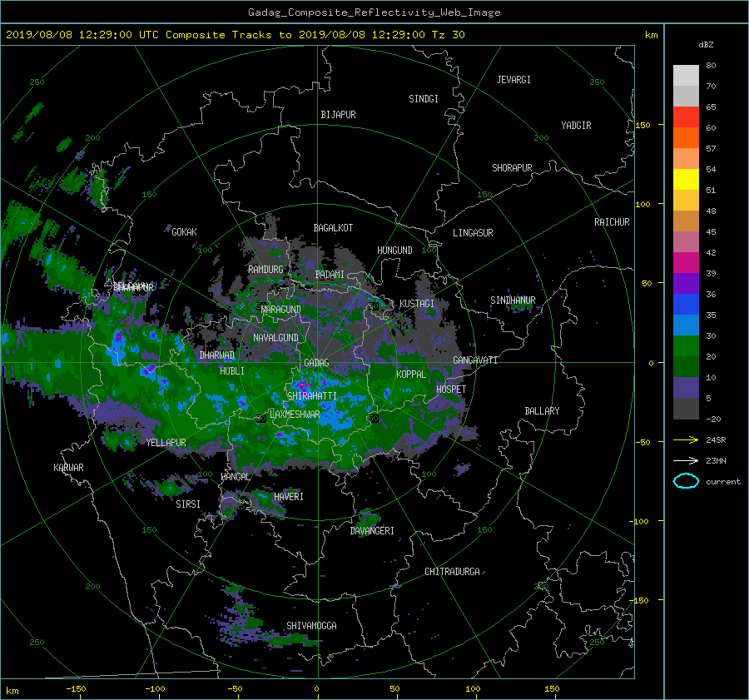Click the RAMDURG city label
Screen dimensions: 749x700
[265, 270]
